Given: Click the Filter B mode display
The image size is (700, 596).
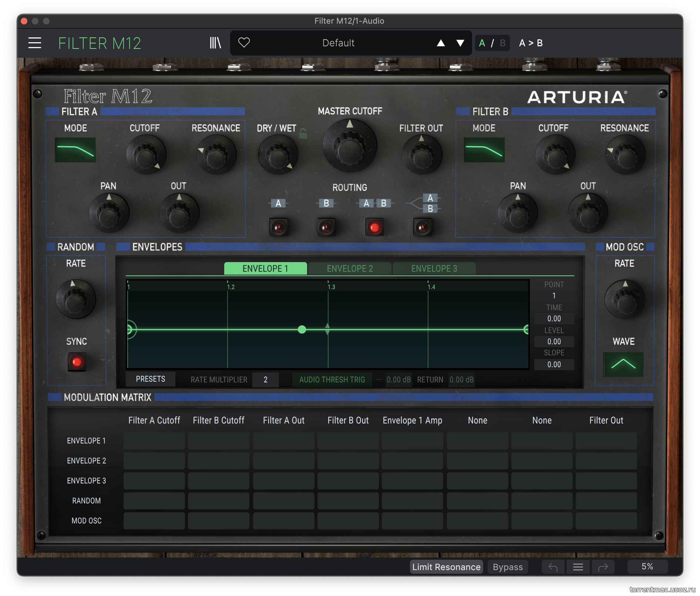Looking at the screenshot, I should [x=484, y=150].
